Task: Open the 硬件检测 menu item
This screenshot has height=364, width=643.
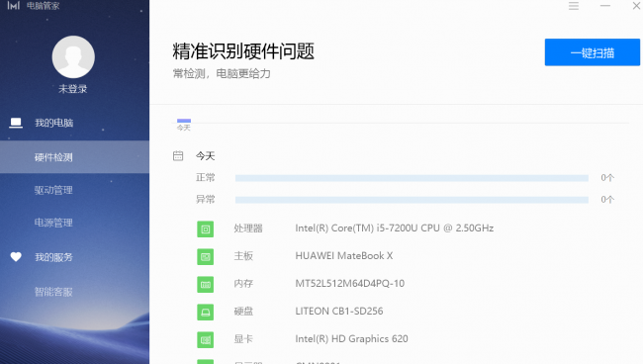Action: point(74,157)
